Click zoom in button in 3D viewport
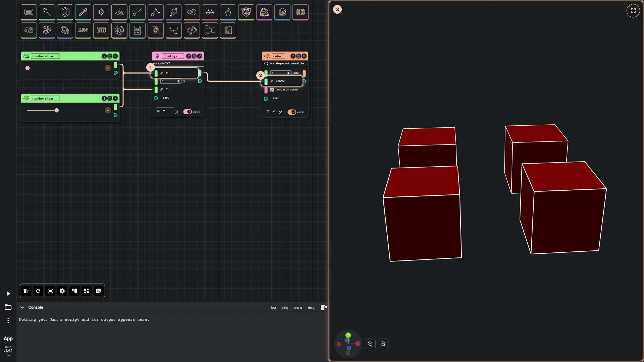This screenshot has height=362, width=644. pyautogui.click(x=383, y=344)
